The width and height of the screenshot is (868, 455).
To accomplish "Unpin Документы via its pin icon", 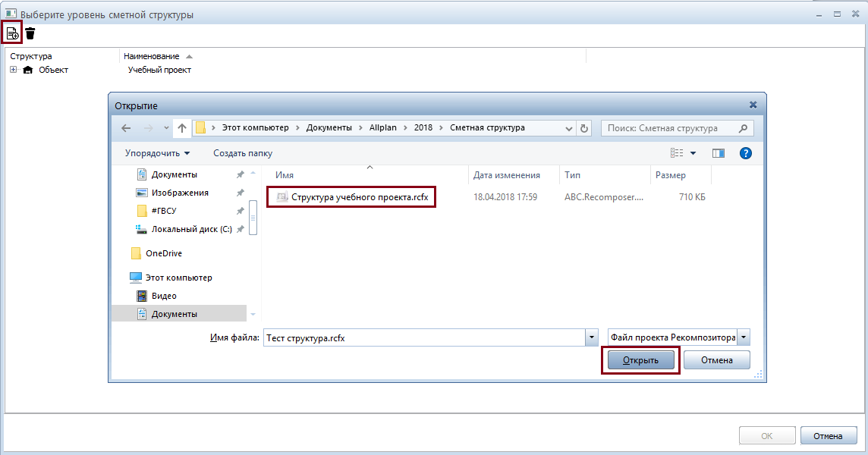I will tap(241, 174).
